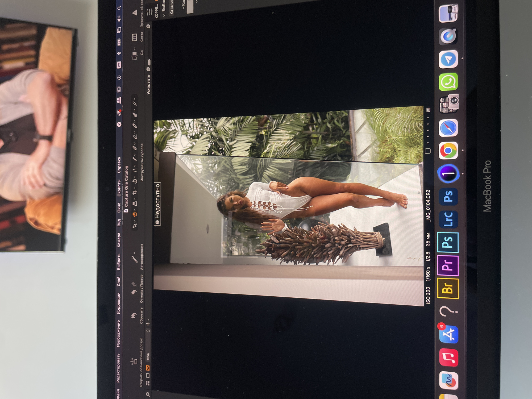Image resolution: width=532 pixels, height=399 pixels.
Task: Click the viewer search magnifier below Файл
Action: 148,394
